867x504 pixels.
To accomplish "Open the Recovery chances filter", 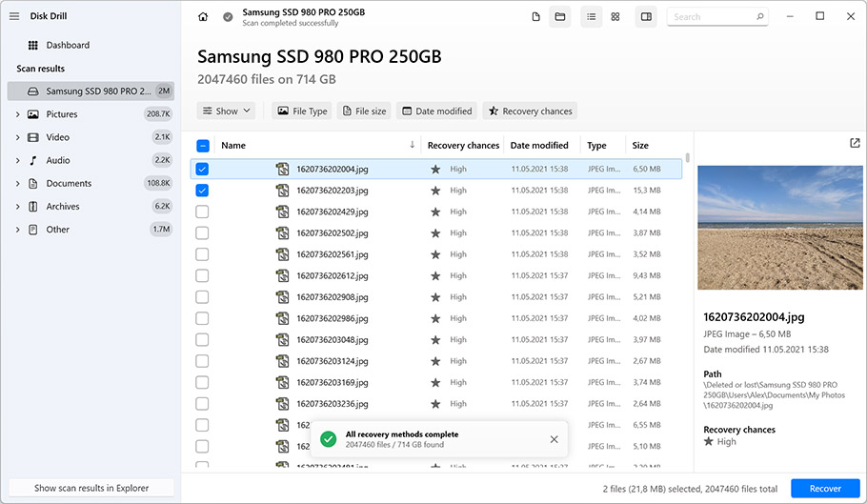I will pyautogui.click(x=530, y=111).
